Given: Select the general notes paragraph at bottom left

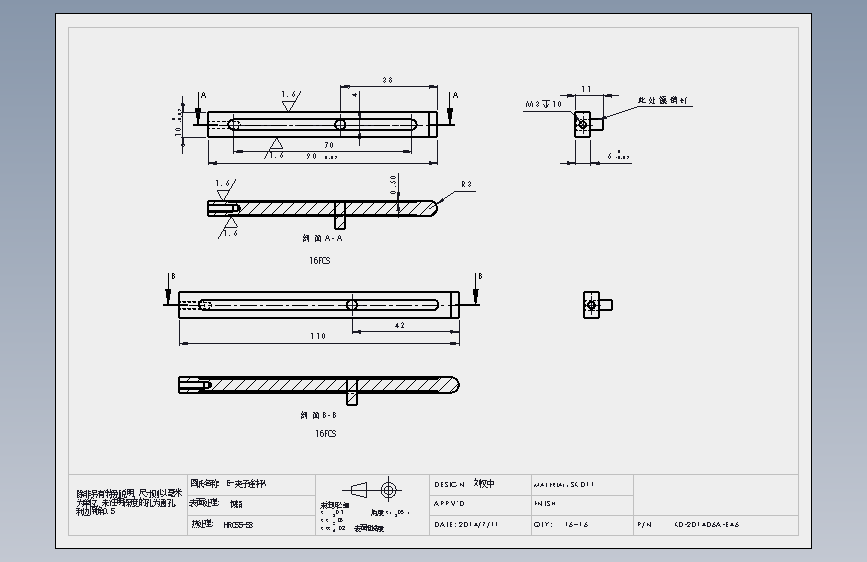Looking at the screenshot, I should [x=129, y=502].
